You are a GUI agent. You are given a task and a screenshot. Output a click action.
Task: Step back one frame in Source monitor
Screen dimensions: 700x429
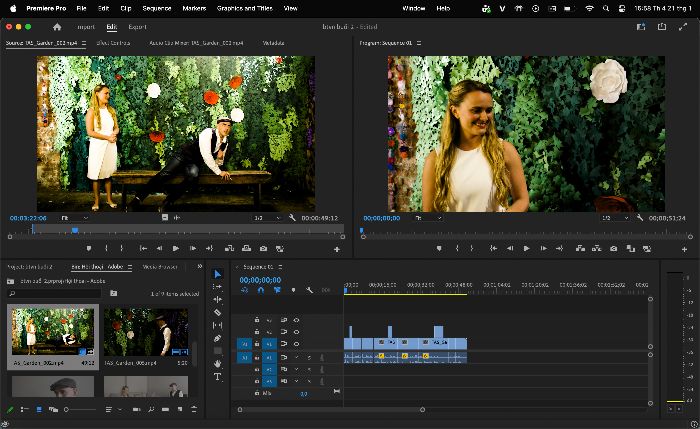(159, 249)
